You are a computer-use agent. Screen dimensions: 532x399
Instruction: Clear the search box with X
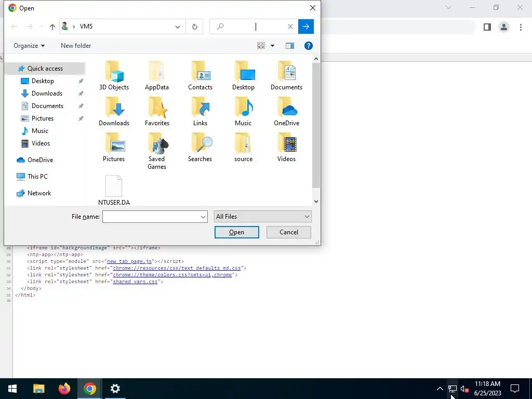[290, 26]
